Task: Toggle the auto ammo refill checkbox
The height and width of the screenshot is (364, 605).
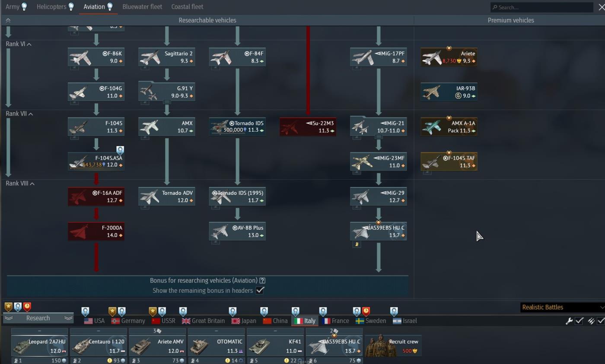Action: pyautogui.click(x=601, y=321)
